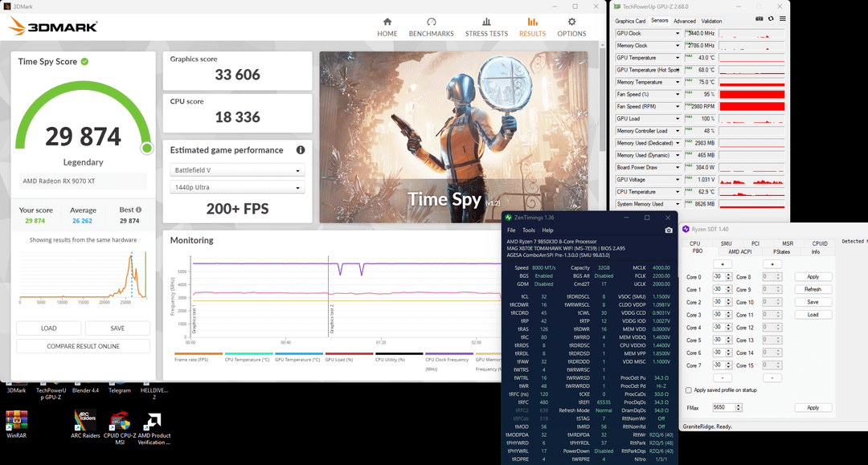
Task: Expand the GPU Clock sensor dropdown
Action: (677, 34)
